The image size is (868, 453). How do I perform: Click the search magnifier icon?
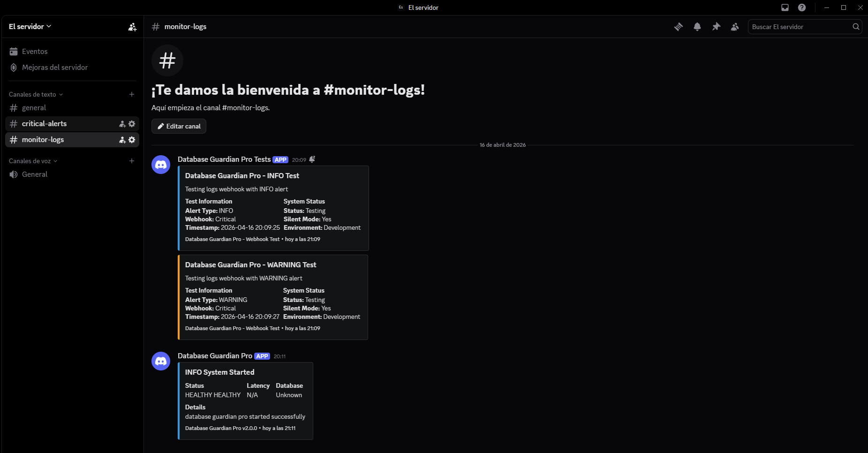[x=856, y=27]
